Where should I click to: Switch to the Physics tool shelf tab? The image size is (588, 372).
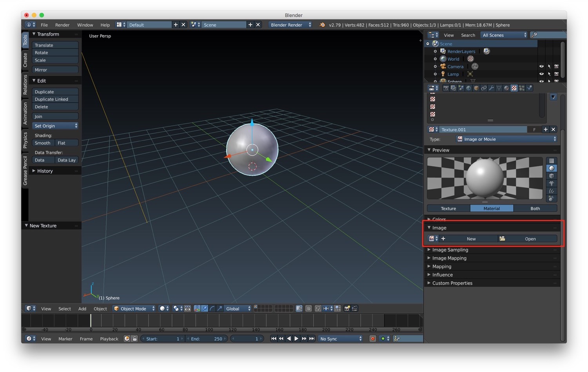click(25, 140)
